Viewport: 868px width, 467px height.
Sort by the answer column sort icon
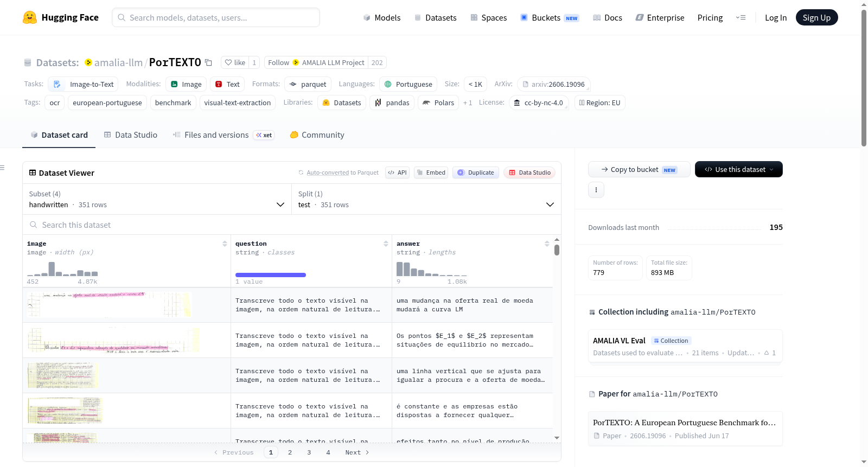(547, 244)
